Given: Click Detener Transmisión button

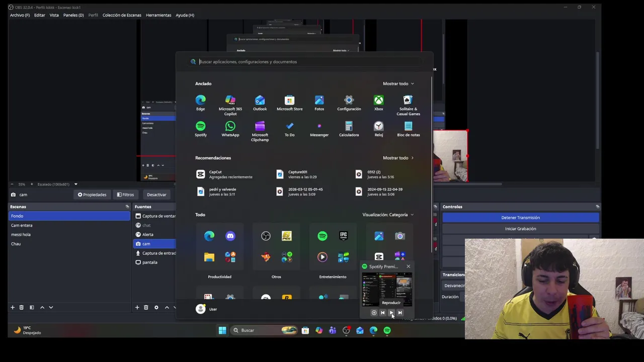Looking at the screenshot, I should coord(520,218).
